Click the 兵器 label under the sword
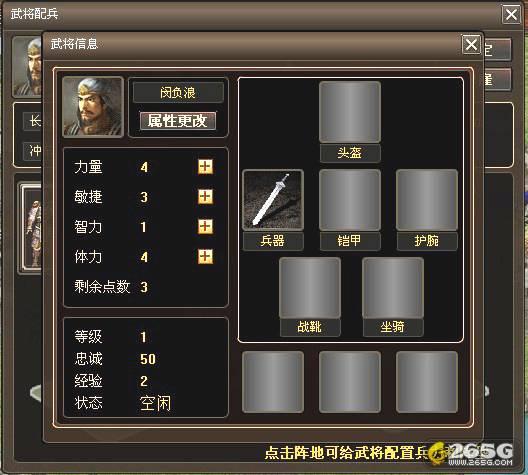The image size is (528, 475). (273, 241)
